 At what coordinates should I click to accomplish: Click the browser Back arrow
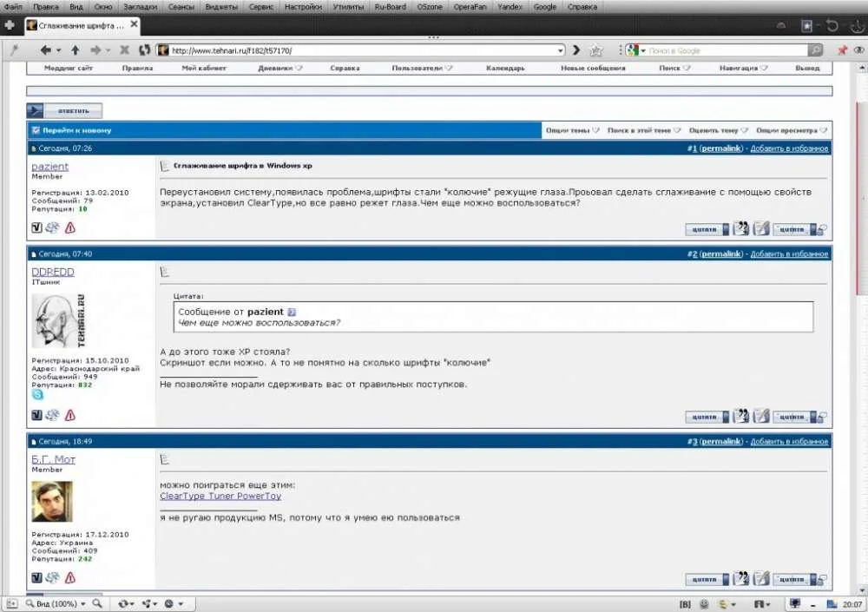pyautogui.click(x=45, y=50)
